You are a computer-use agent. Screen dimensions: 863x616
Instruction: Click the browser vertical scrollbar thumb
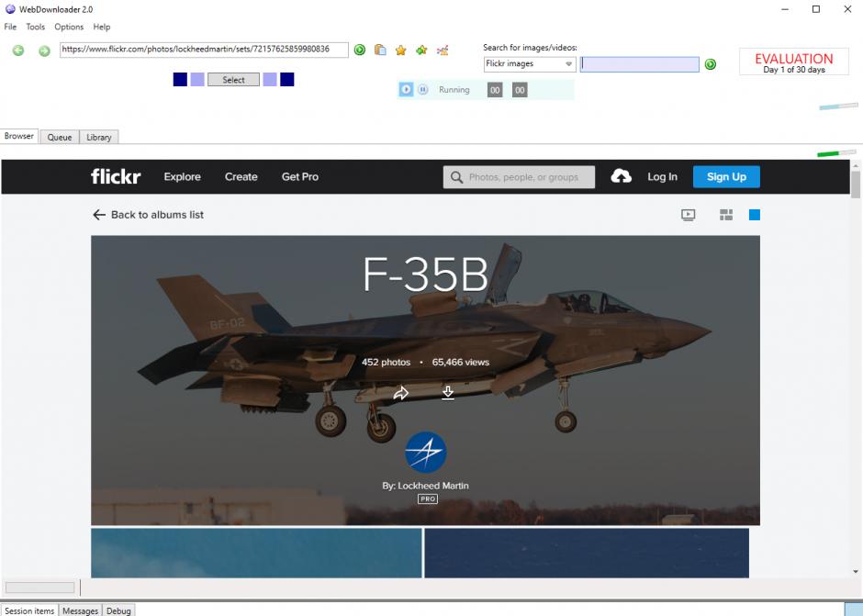pyautogui.click(x=856, y=185)
